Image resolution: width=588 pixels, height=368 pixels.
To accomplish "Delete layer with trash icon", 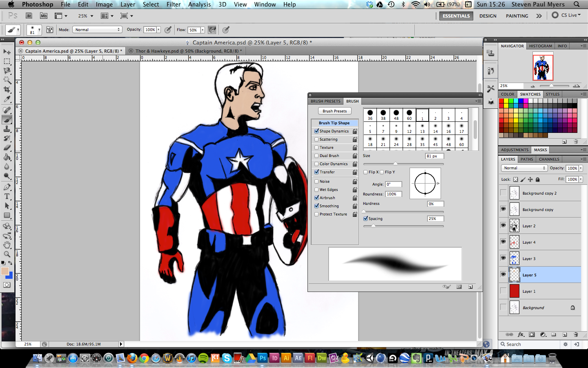I will [576, 334].
